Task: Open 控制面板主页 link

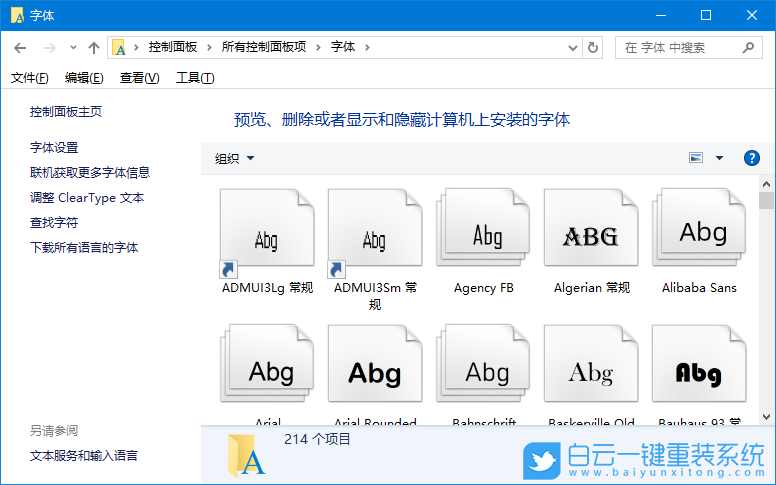Action: pos(66,112)
